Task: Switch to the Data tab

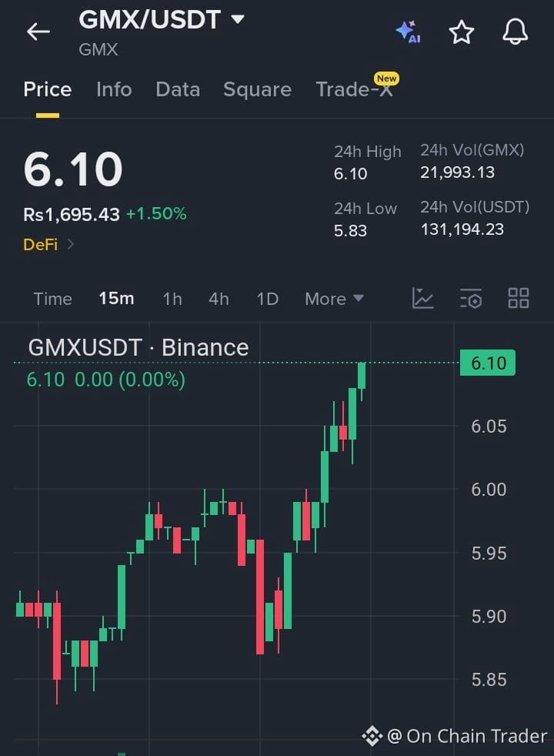Action: 178,89
